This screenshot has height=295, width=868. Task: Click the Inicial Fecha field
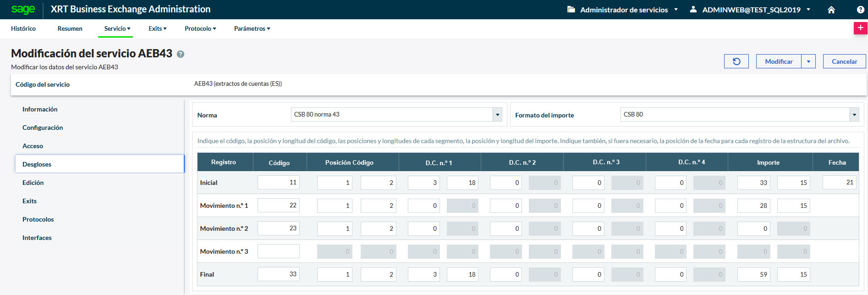pos(839,183)
